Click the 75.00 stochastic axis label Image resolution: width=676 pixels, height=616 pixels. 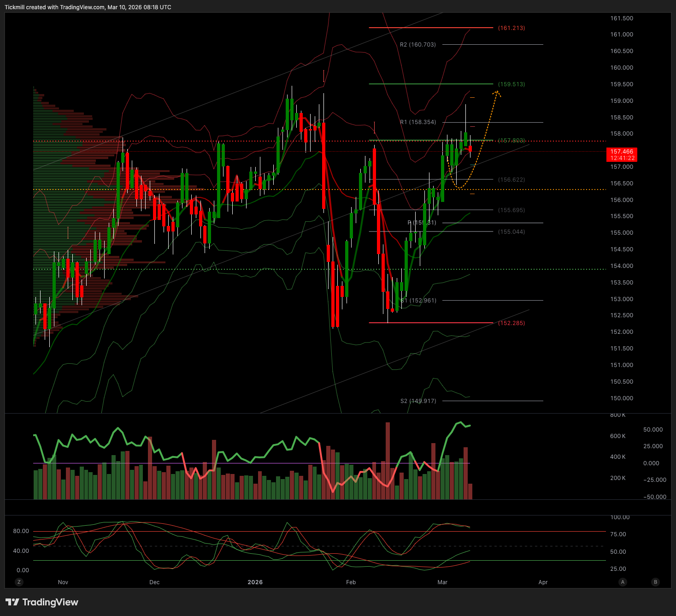[x=618, y=534]
